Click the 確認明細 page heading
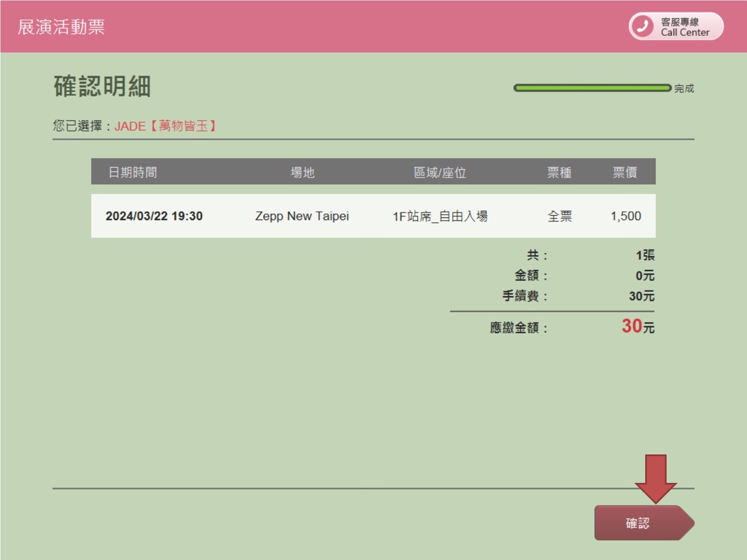This screenshot has width=747, height=560. click(x=102, y=86)
